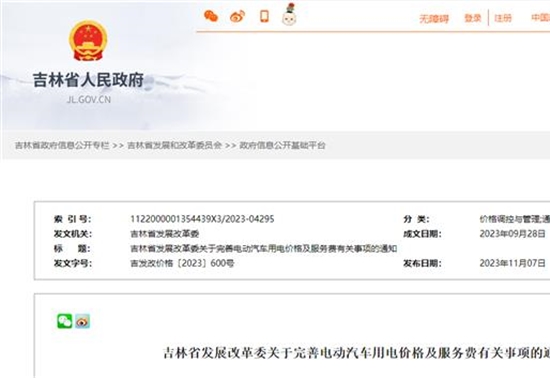Open 吉林省发展和改革委员会 breadcrumb link

(174, 145)
